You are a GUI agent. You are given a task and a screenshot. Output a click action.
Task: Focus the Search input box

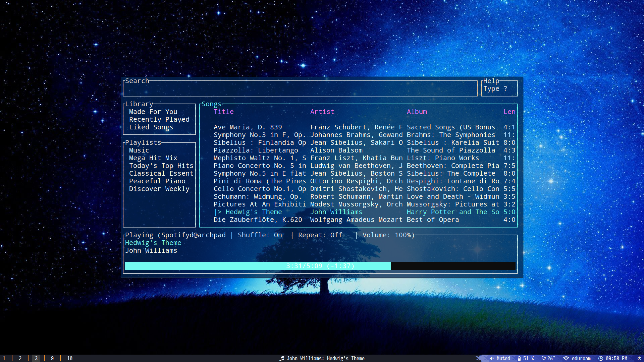tap(300, 89)
